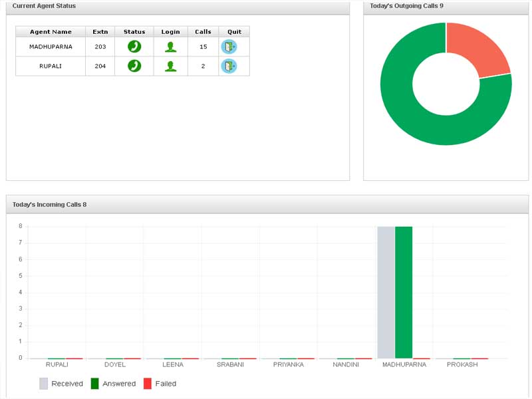Click extension 203 cell in agent table

pyautogui.click(x=100, y=47)
